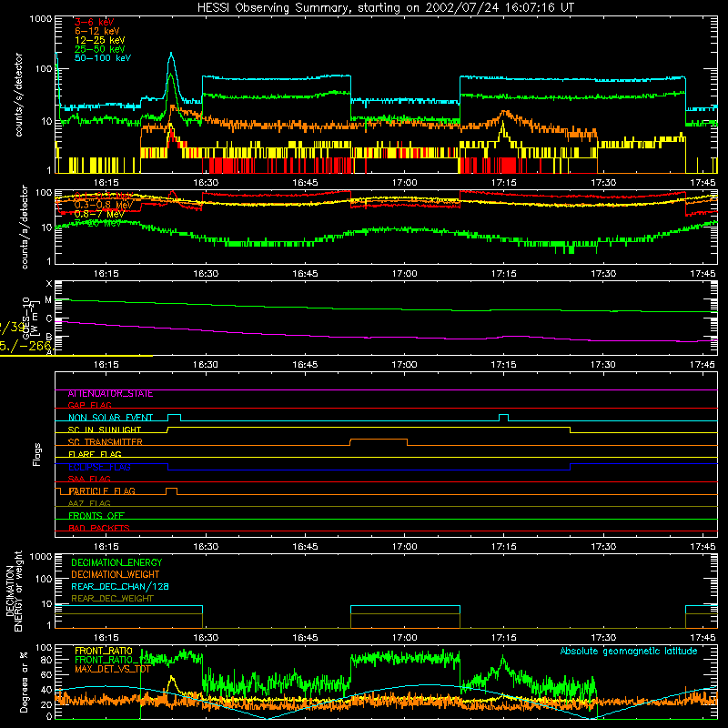Viewport: 728px width, 728px height.
Task: Click the FLARE_FLAG label
Action: (95, 454)
